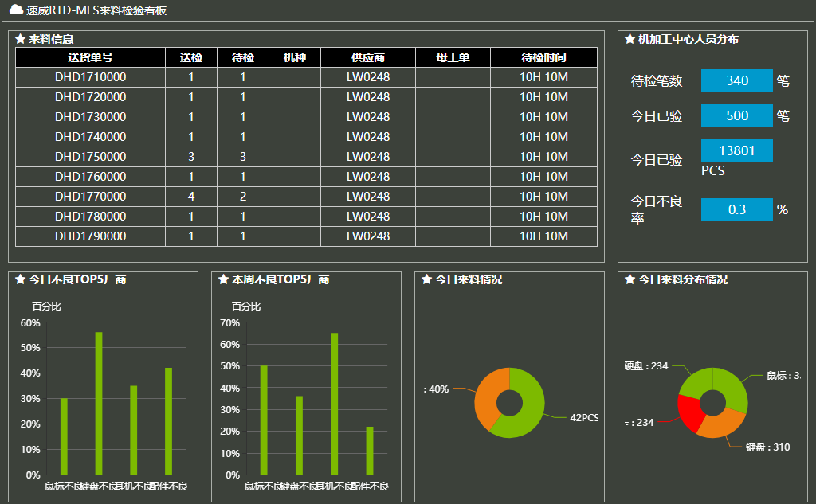Click the tallest bar in 本周不良TOP5厂商 chart
The height and width of the screenshot is (504, 816).
pyautogui.click(x=335, y=404)
